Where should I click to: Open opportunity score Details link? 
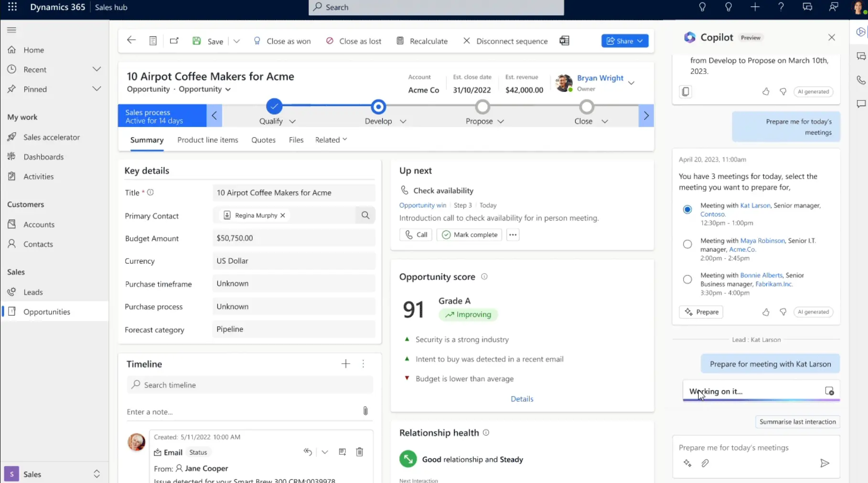coord(522,399)
